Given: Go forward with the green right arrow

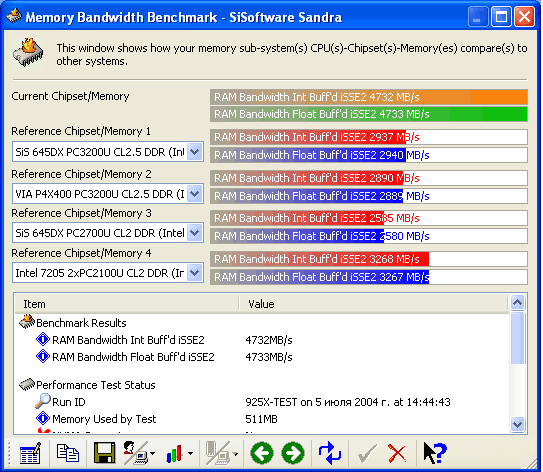Looking at the screenshot, I should click(x=293, y=453).
